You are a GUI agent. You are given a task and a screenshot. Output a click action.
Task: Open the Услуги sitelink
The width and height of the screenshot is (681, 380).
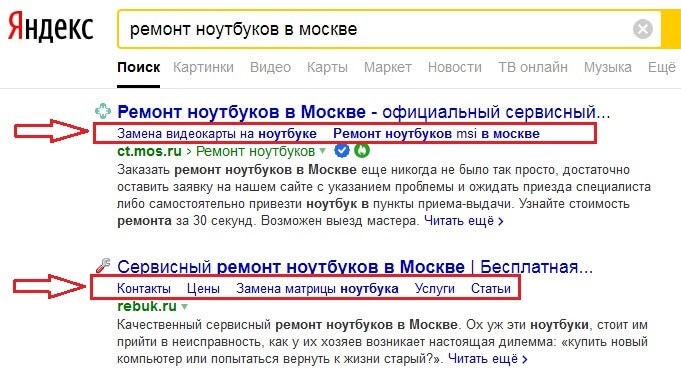coord(434,288)
